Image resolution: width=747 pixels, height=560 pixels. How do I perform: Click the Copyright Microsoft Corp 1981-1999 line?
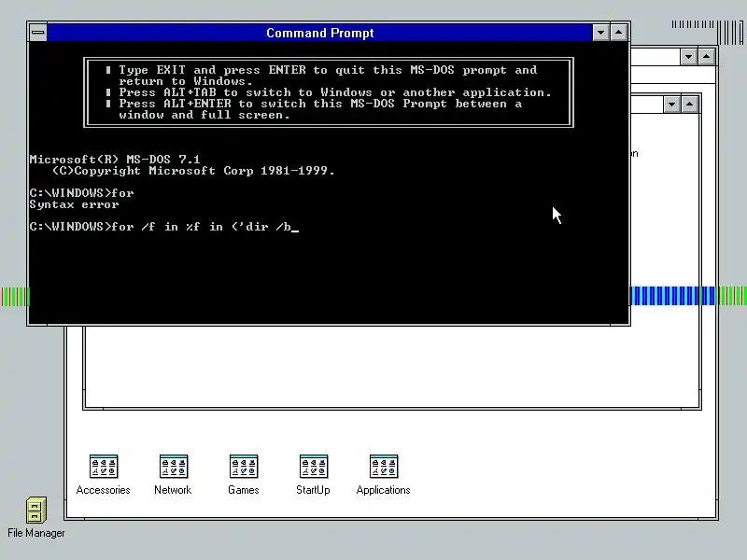point(193,171)
